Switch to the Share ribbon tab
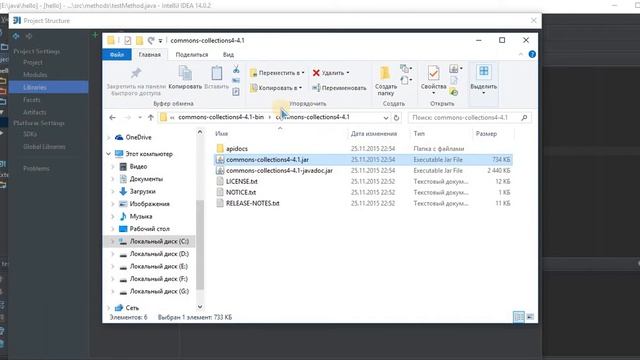Viewport: 640px width, 360px height. (192, 54)
